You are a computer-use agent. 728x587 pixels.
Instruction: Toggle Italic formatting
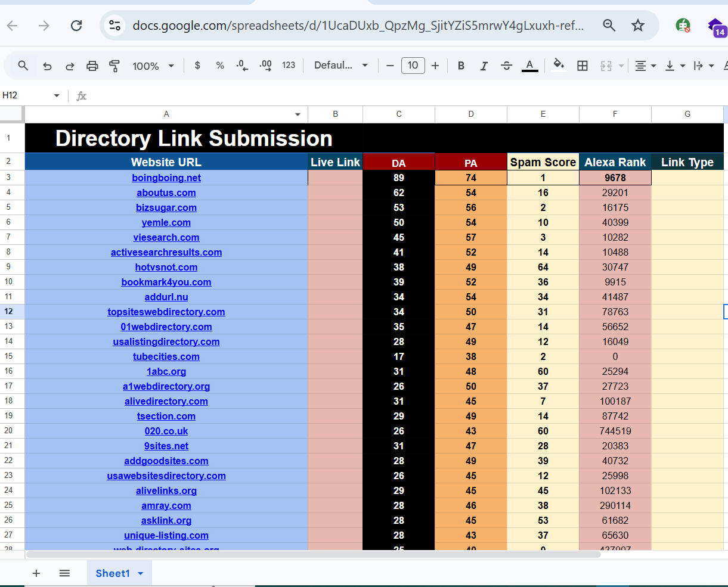click(x=484, y=66)
